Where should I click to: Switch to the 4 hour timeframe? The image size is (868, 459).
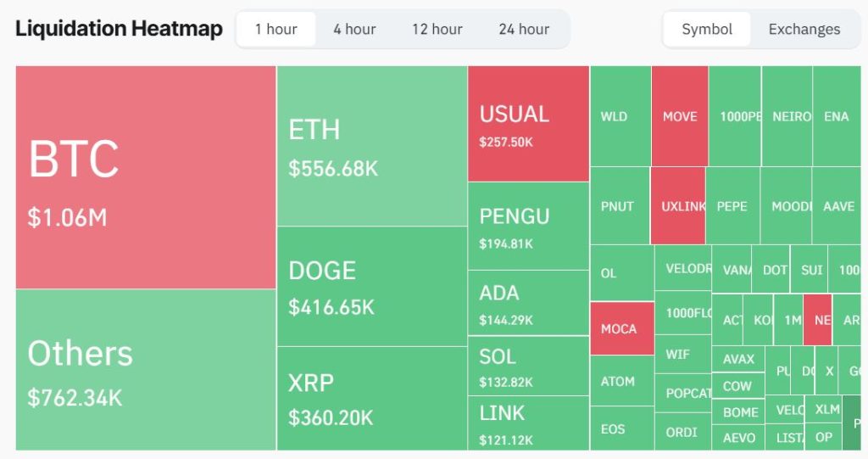tap(354, 30)
